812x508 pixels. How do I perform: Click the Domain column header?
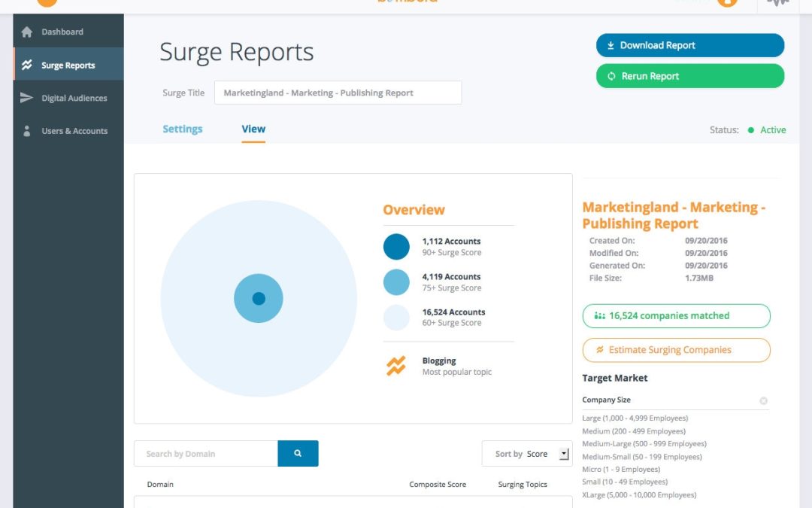click(x=160, y=484)
